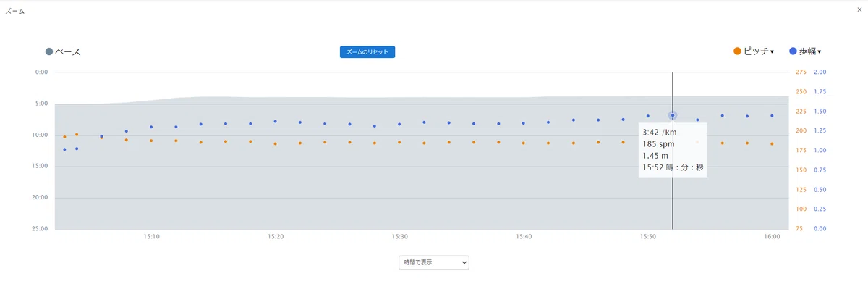868x292 pixels.
Task: Open the ピッチ series dropdown
Action: [758, 51]
